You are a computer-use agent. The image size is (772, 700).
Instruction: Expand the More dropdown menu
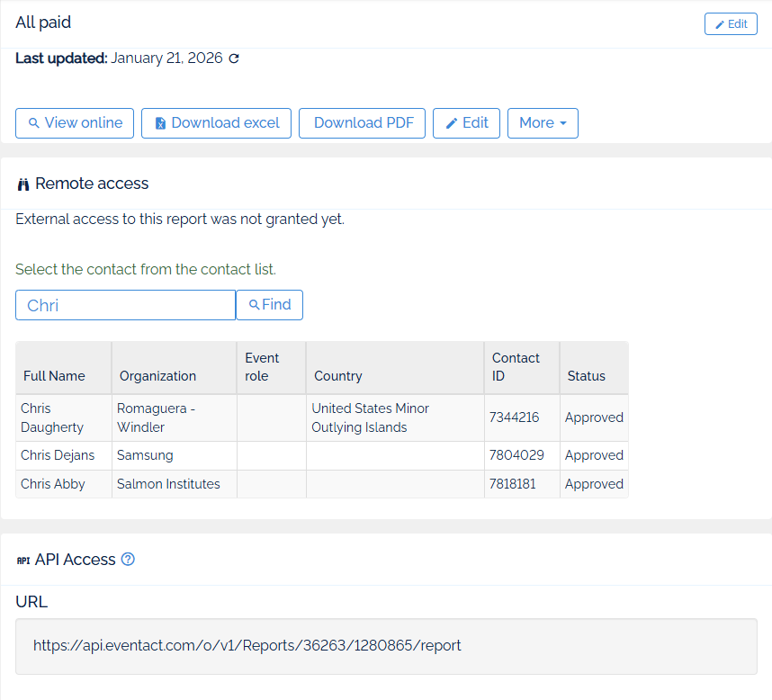tap(543, 123)
